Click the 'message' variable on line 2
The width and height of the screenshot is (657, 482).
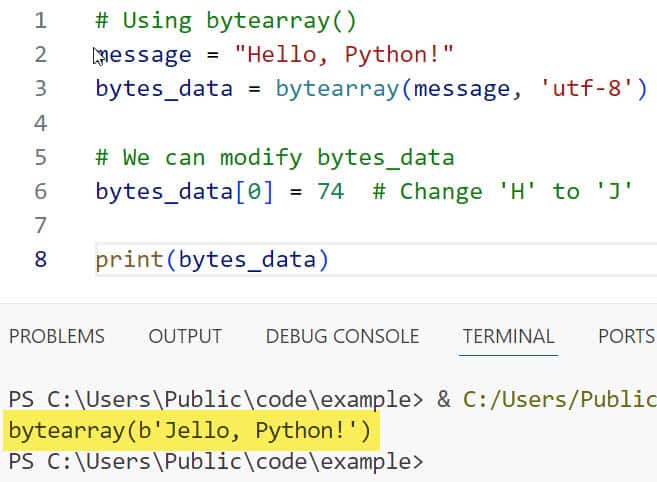143,55
